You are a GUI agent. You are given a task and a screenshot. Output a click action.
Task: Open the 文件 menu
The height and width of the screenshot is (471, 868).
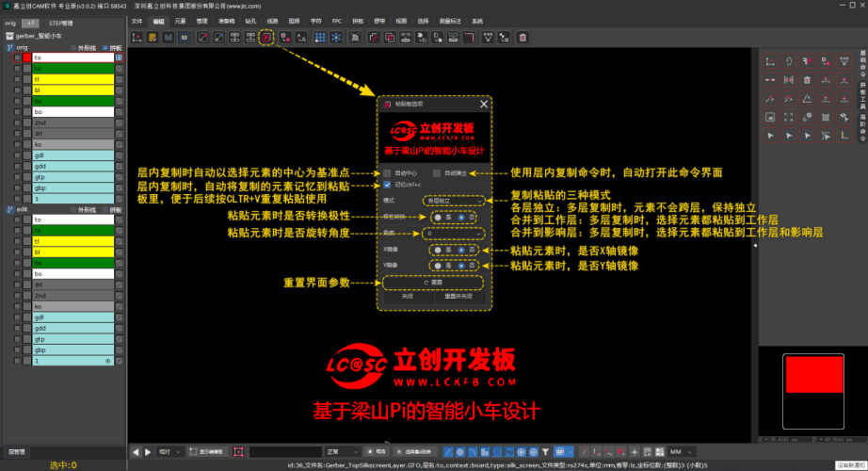tap(137, 21)
